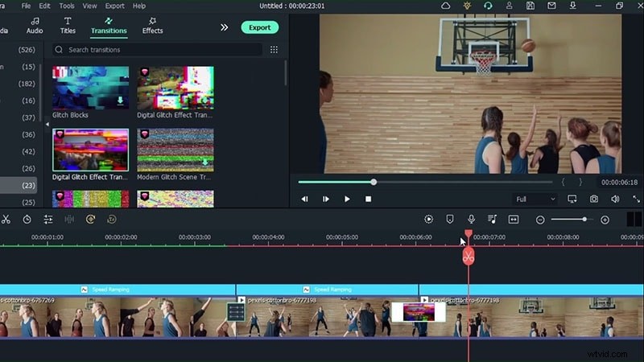Screen dimensions: 644x362
Task: Take a snapshot with camera icon
Action: pyautogui.click(x=594, y=199)
